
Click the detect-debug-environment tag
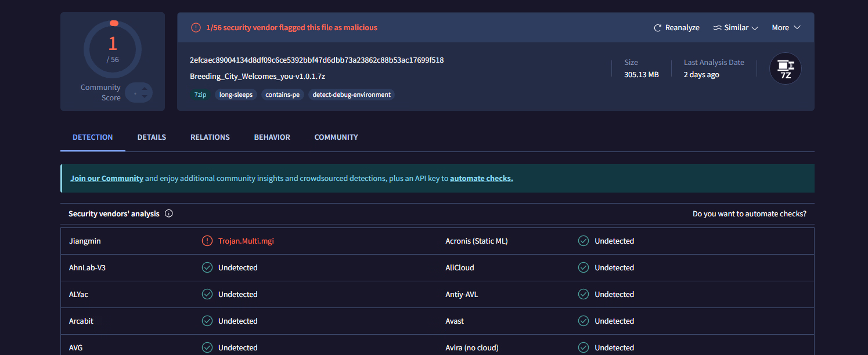click(x=351, y=95)
